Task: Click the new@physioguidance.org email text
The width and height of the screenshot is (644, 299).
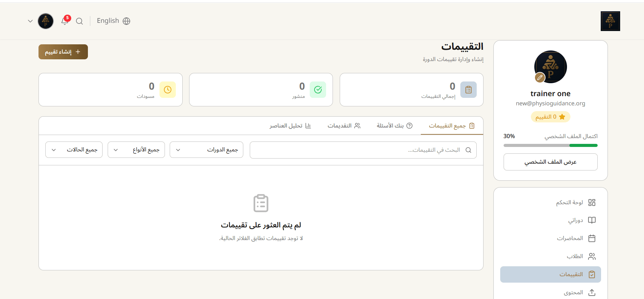Action: (551, 103)
